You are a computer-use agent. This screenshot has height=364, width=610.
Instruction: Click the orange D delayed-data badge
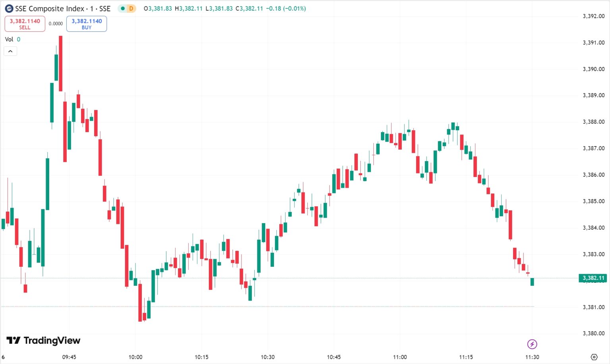[x=131, y=8]
